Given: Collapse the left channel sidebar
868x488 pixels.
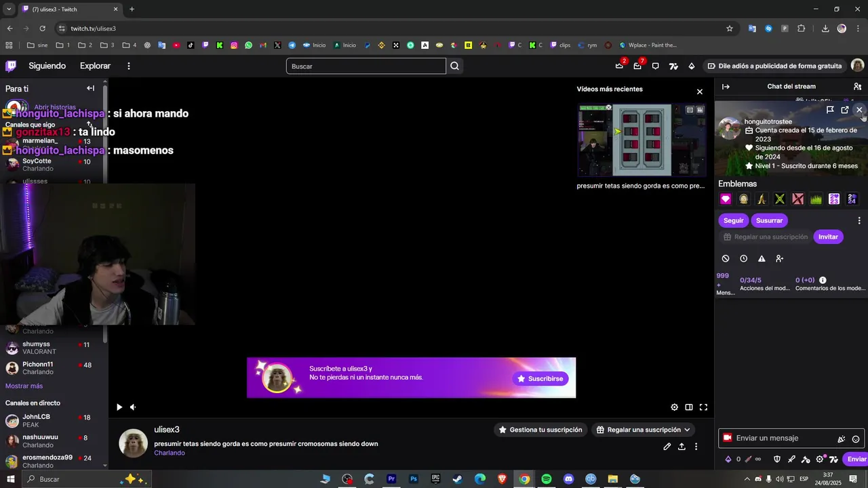Looking at the screenshot, I should (90, 88).
